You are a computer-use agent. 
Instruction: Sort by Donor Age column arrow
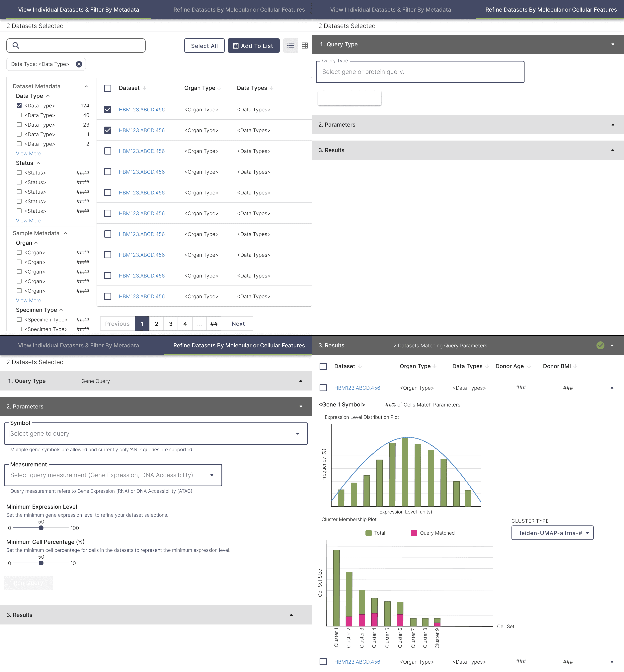tap(529, 366)
